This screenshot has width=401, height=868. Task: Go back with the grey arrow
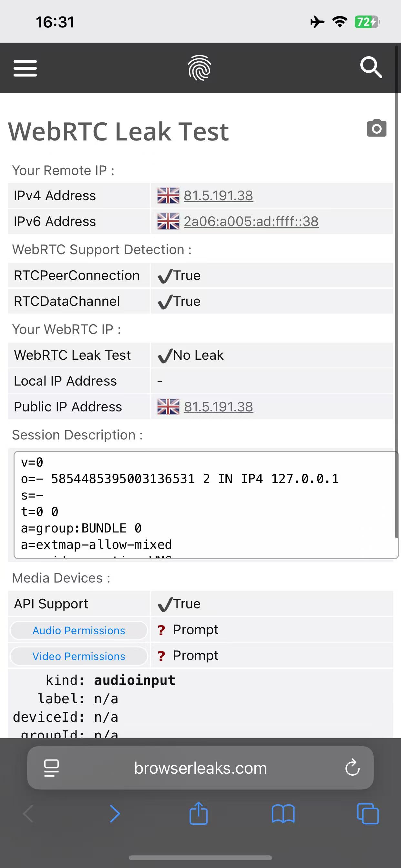[x=28, y=814]
